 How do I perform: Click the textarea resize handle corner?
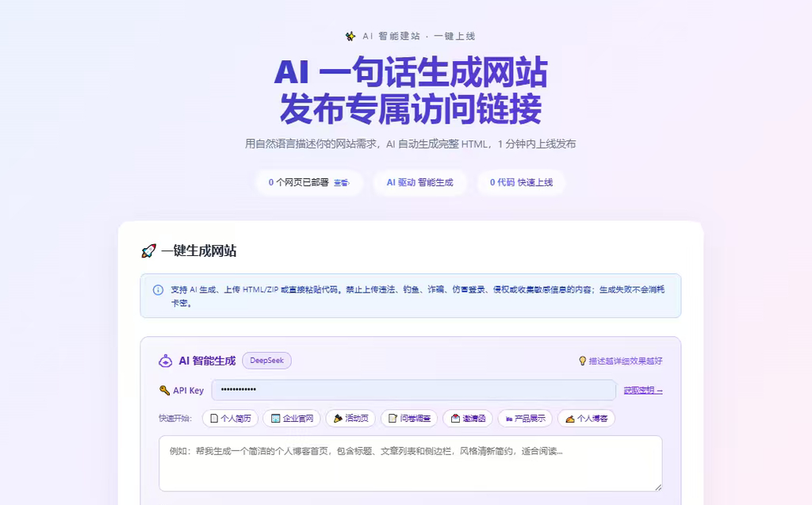pos(658,487)
